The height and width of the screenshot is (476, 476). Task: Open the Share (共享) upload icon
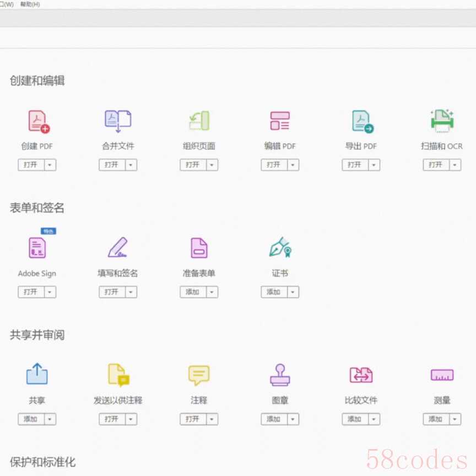(37, 374)
